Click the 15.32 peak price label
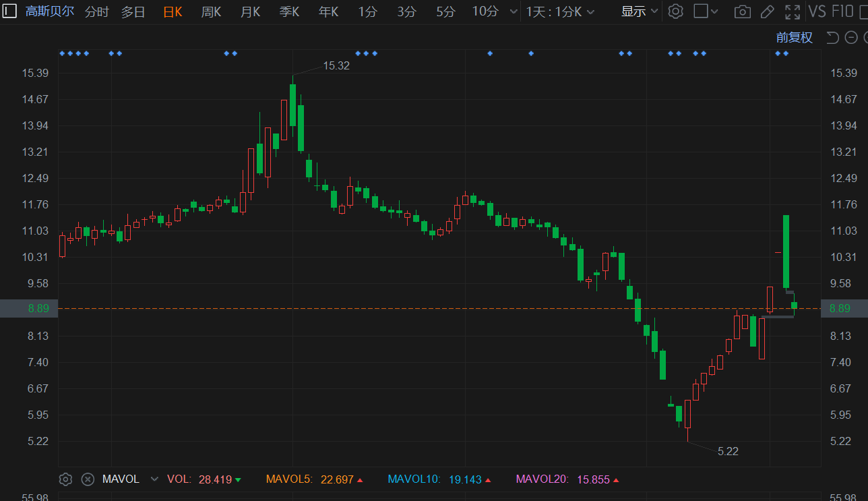 [x=336, y=65]
